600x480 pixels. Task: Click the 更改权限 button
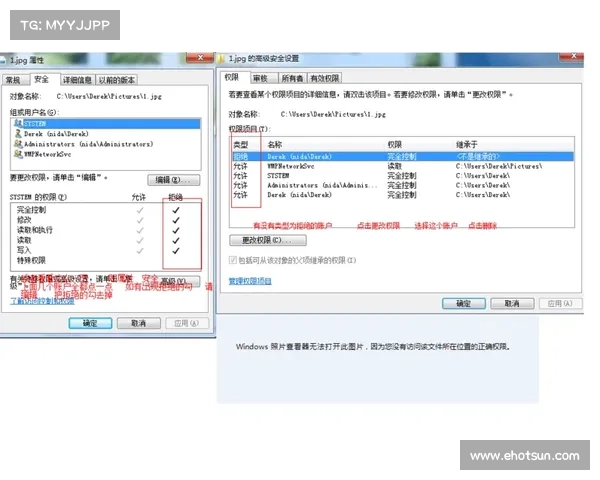coord(267,240)
